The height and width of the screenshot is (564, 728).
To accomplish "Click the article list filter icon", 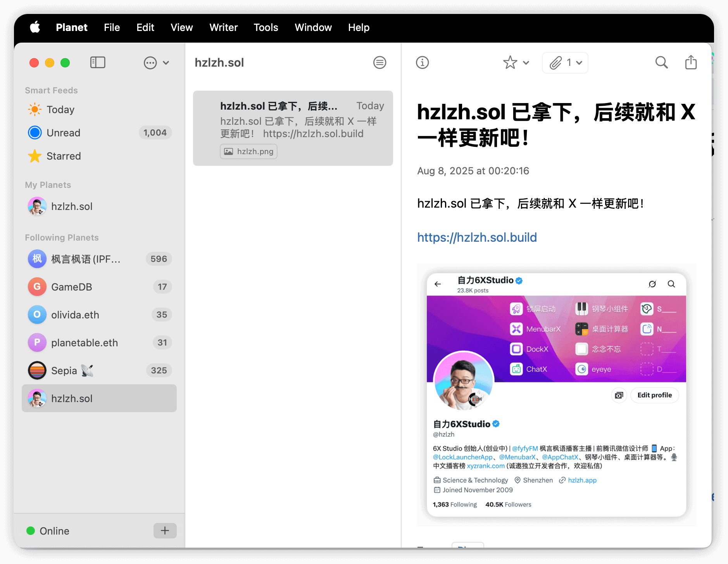I will click(x=380, y=62).
